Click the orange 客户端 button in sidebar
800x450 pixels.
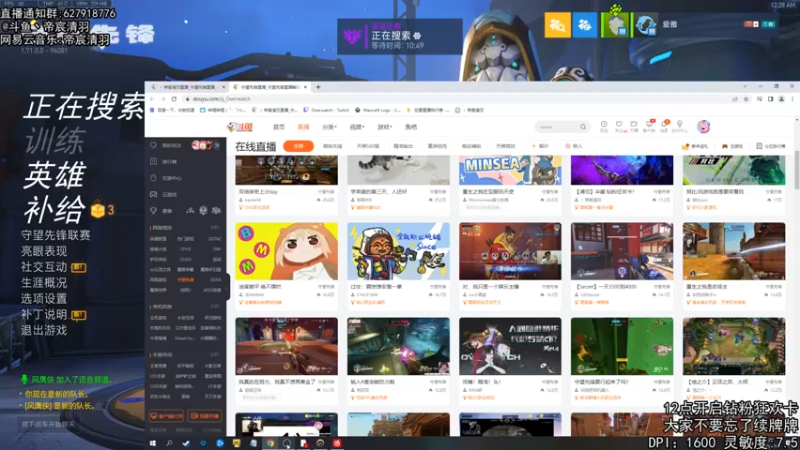coord(166,416)
